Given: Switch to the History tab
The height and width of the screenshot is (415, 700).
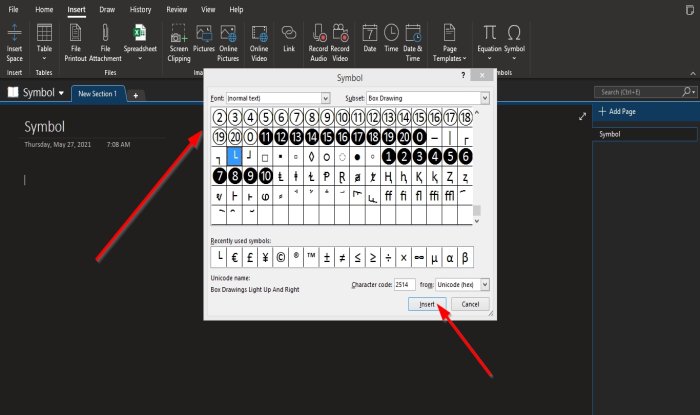Looking at the screenshot, I should point(140,8).
